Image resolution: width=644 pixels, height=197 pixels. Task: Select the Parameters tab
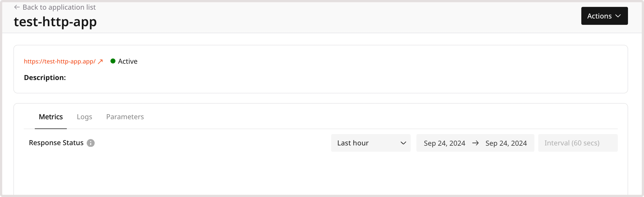(x=125, y=117)
